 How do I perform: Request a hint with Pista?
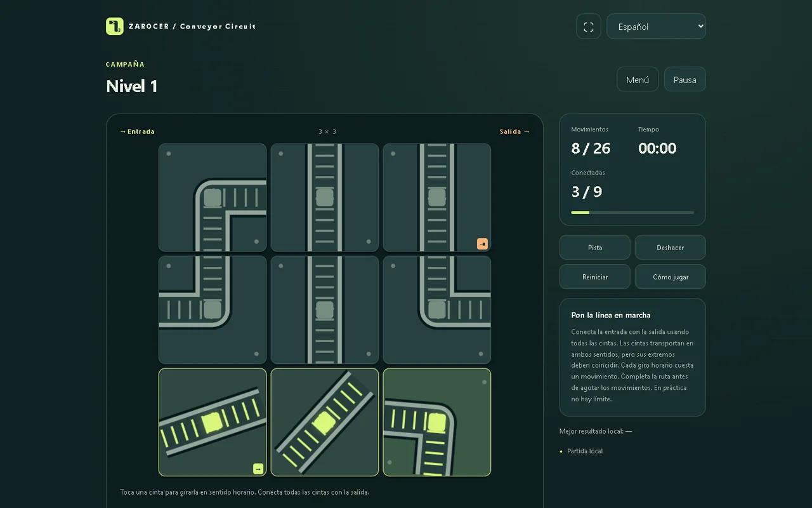point(595,248)
